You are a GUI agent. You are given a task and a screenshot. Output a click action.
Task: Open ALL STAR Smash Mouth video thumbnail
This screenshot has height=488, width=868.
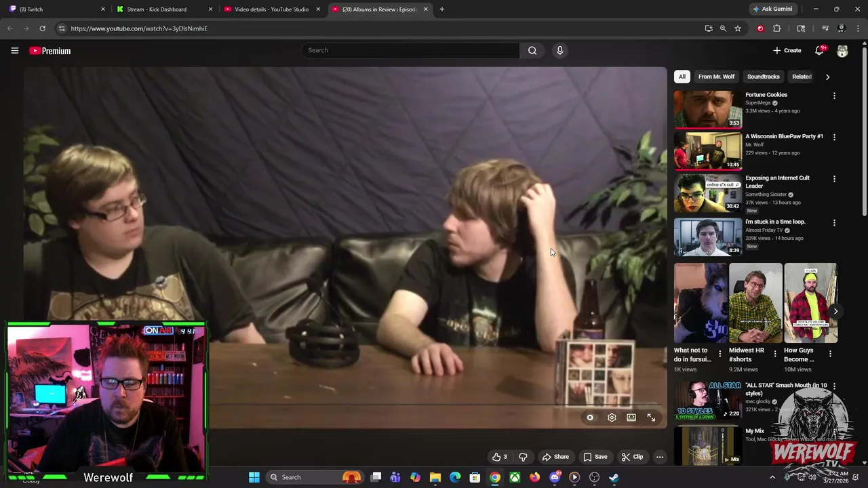coord(708,400)
